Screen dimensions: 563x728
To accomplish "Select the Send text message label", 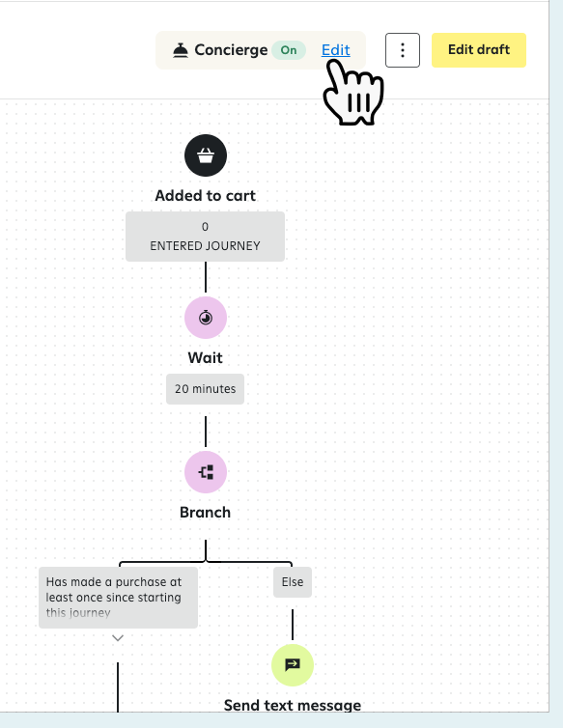I will coord(293,705).
